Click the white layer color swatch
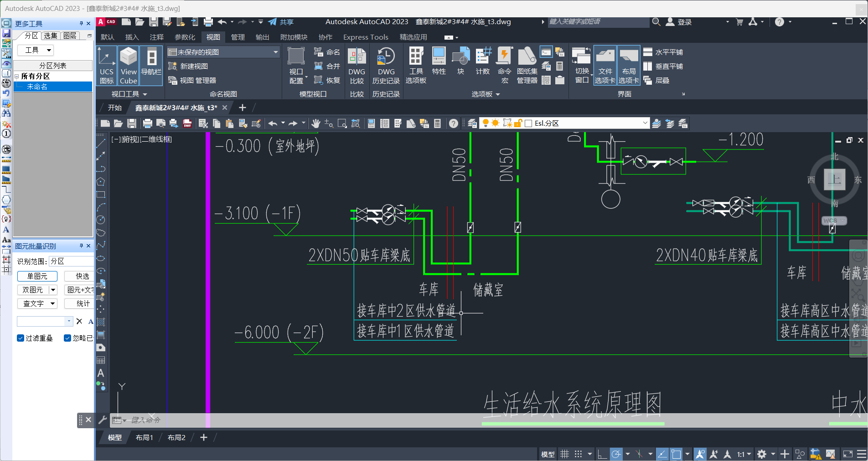The image size is (868, 461). pyautogui.click(x=529, y=123)
